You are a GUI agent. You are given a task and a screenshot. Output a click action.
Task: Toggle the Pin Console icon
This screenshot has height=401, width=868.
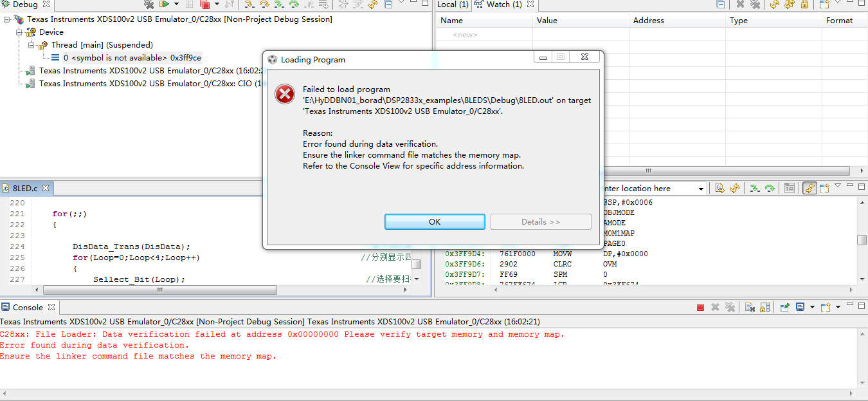point(784,307)
